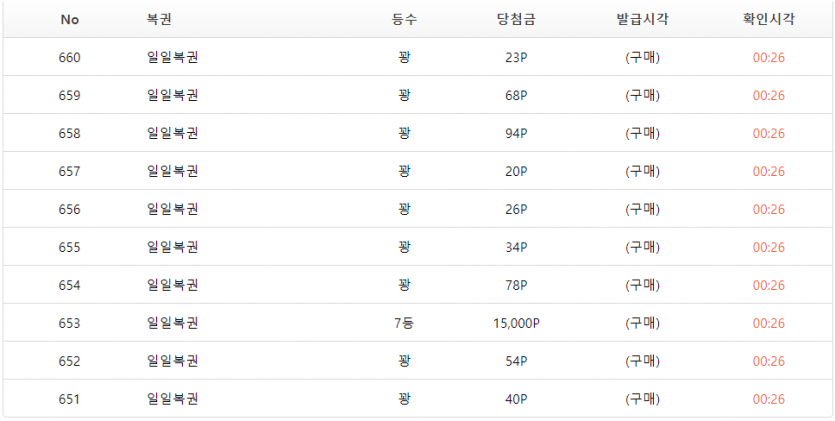Click the 94P prize amount
Screen dimensions: 835x421
[x=516, y=134]
